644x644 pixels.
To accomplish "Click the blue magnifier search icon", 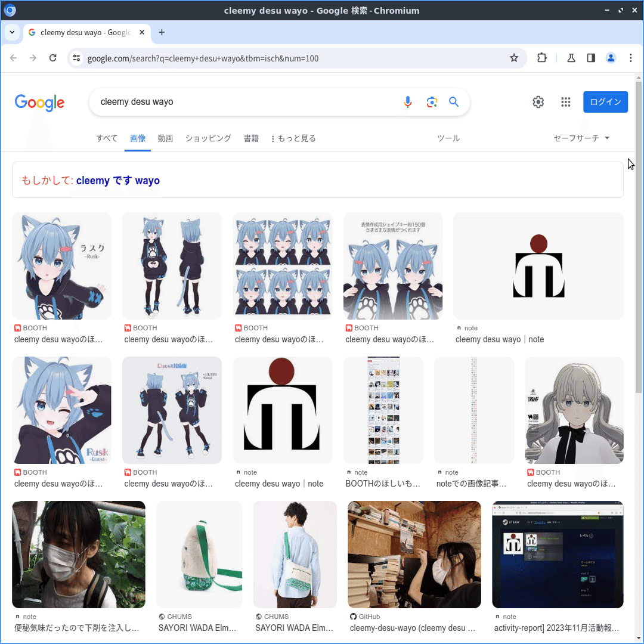I will click(x=454, y=102).
